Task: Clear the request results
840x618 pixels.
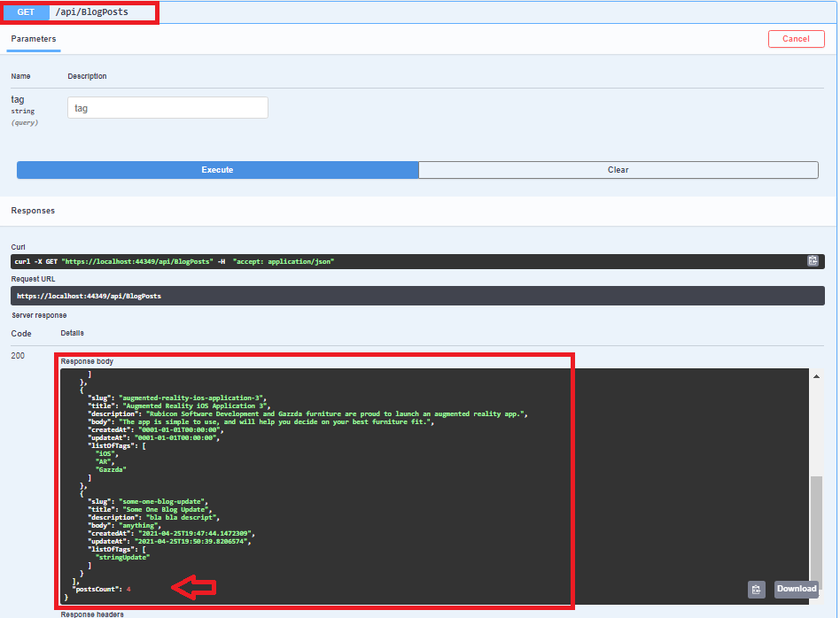Action: 618,170
